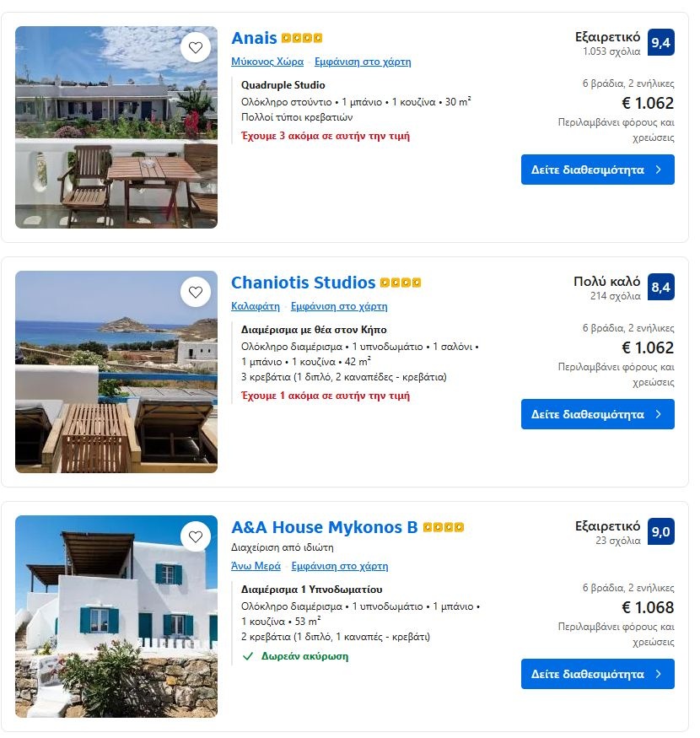Toggle heart favorite on Chaniotis Studios
The height and width of the screenshot is (738, 700).
[196, 293]
